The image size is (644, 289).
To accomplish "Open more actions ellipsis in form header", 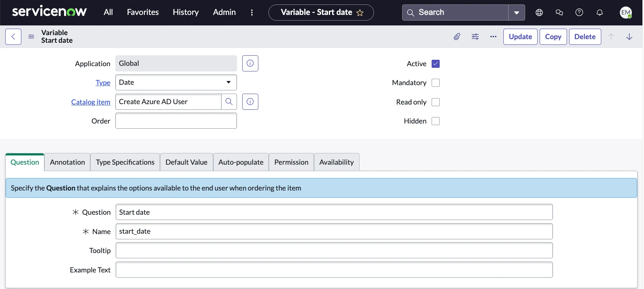I will coord(493,37).
